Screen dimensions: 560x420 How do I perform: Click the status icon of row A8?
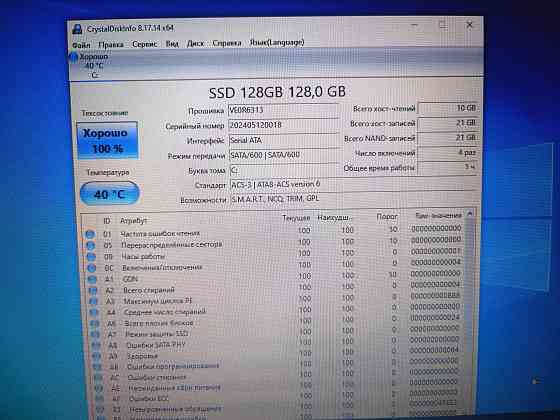click(x=96, y=345)
